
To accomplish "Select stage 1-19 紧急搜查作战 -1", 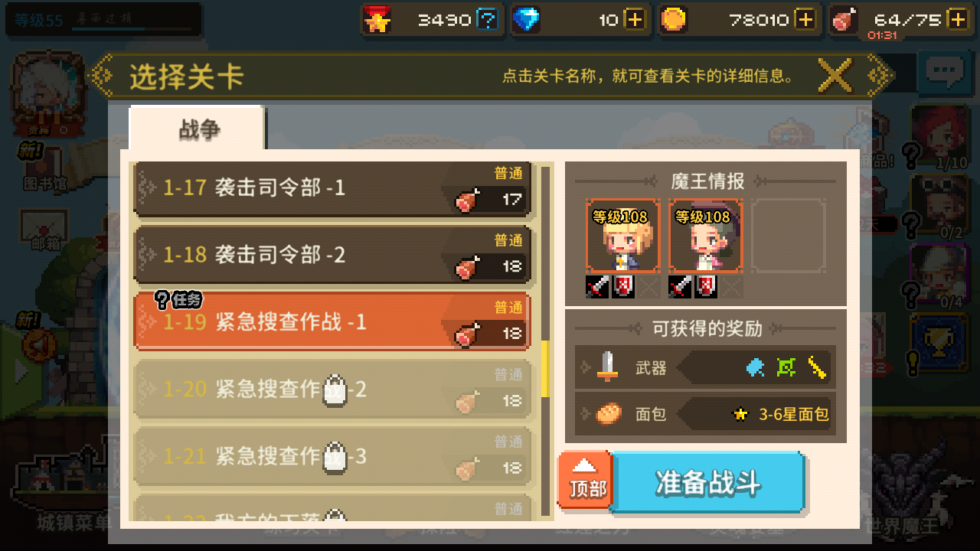I will tap(332, 322).
